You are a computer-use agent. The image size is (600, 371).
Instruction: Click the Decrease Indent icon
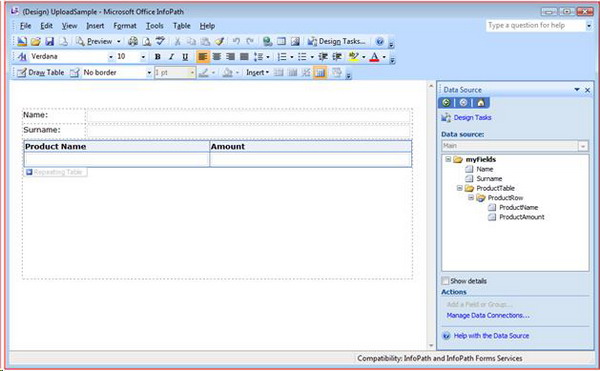click(323, 57)
